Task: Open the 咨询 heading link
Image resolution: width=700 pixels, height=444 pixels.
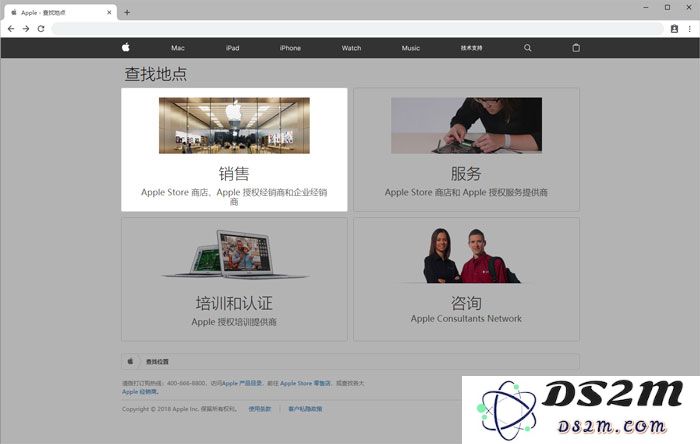Action: [466, 303]
